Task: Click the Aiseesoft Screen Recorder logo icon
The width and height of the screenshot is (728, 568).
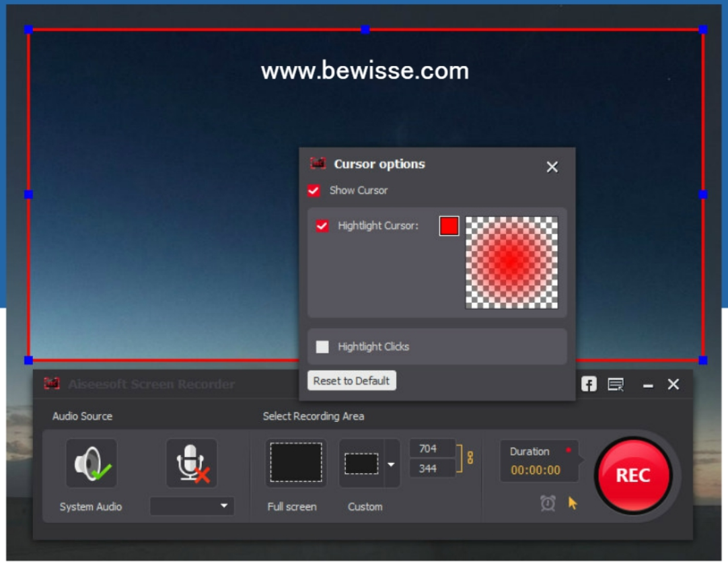Action: pos(52,384)
